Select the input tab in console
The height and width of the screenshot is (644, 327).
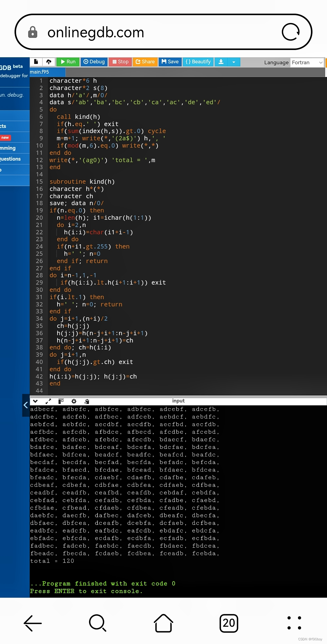tap(178, 401)
